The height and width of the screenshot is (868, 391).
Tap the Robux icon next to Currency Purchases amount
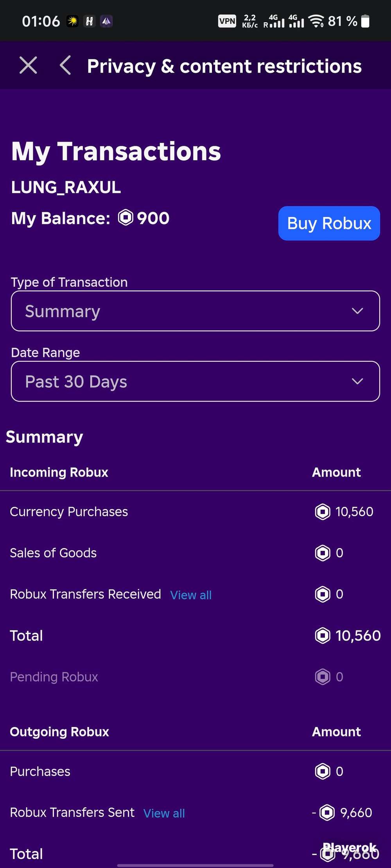point(323,512)
